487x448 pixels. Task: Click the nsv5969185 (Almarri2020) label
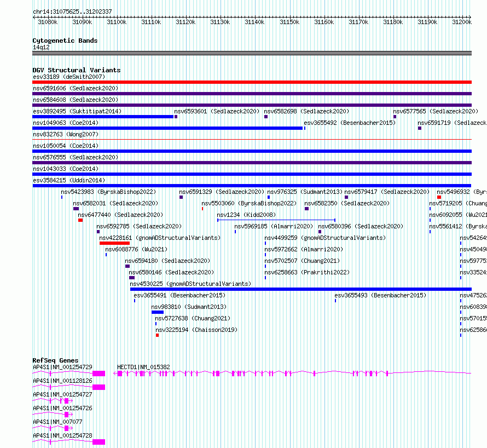coord(274,226)
